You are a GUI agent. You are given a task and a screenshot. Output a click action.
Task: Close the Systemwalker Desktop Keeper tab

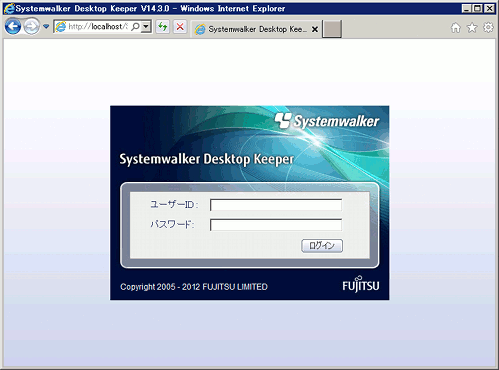click(315, 29)
